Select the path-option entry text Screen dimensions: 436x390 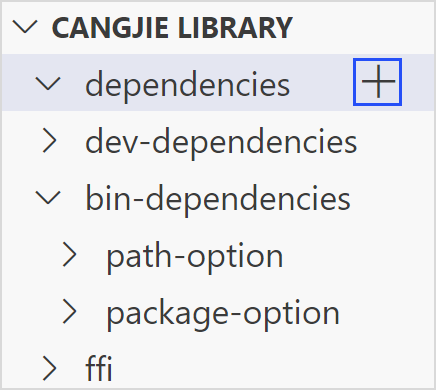pos(195,257)
